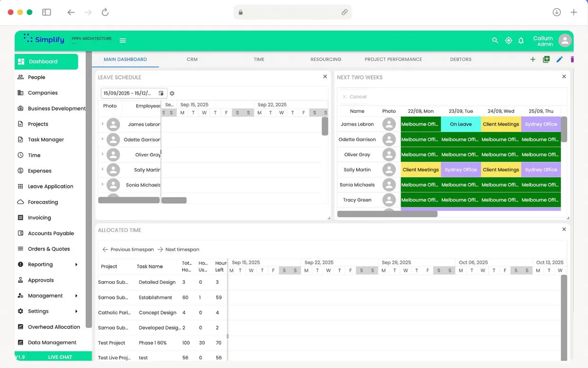Click James Lebron's On Leave cell
588x368 pixels.
click(x=460, y=125)
